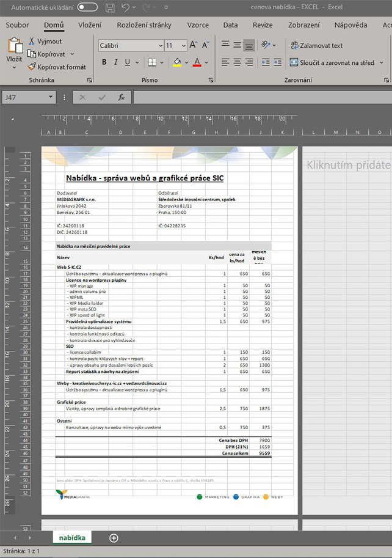Viewport: 392px width, 558px height.
Task: Toggle bold formatting
Action: tap(104, 62)
